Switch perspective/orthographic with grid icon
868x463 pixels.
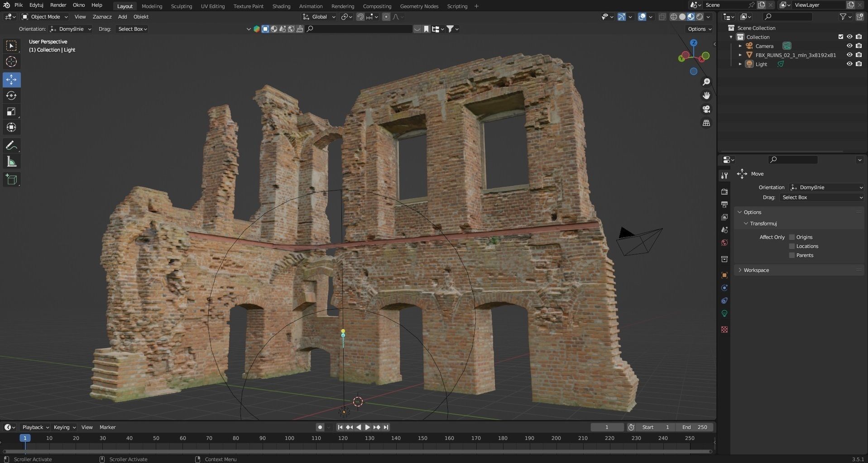point(706,123)
